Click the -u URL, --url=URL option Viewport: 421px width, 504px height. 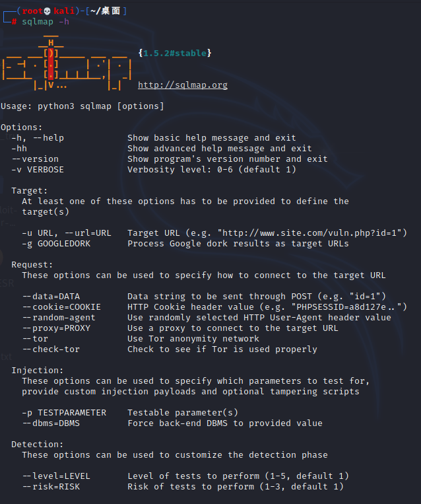click(x=67, y=233)
